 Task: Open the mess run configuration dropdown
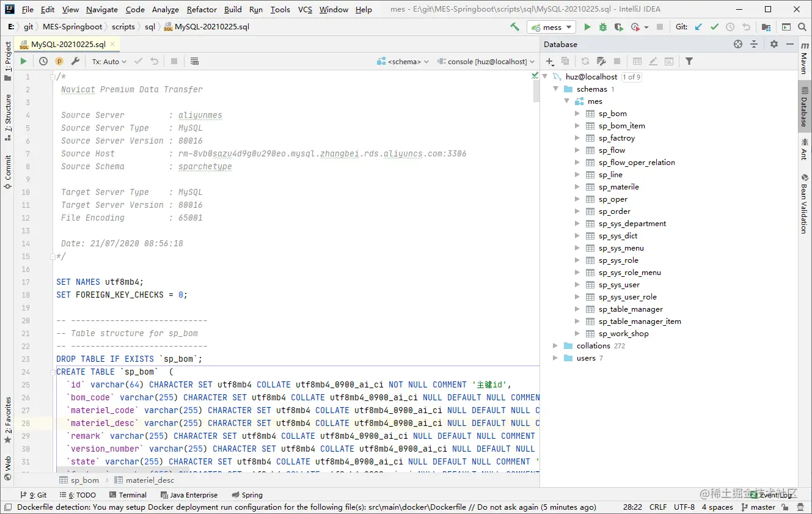pos(552,27)
